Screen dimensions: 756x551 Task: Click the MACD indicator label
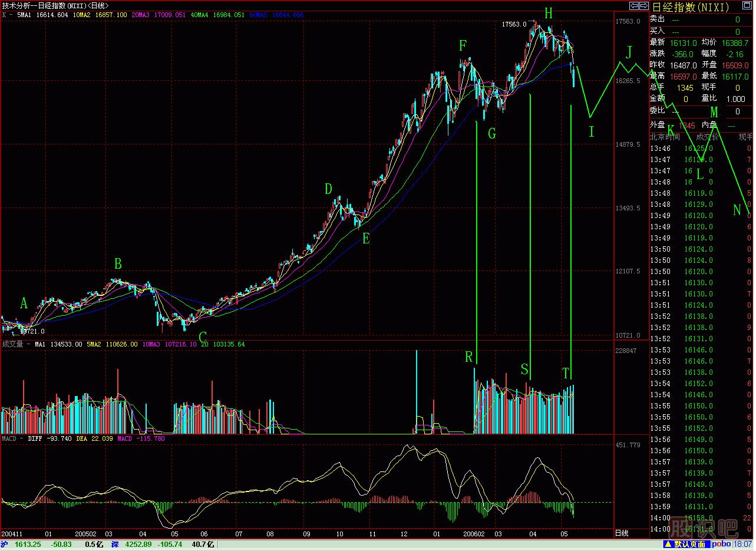coord(9,439)
